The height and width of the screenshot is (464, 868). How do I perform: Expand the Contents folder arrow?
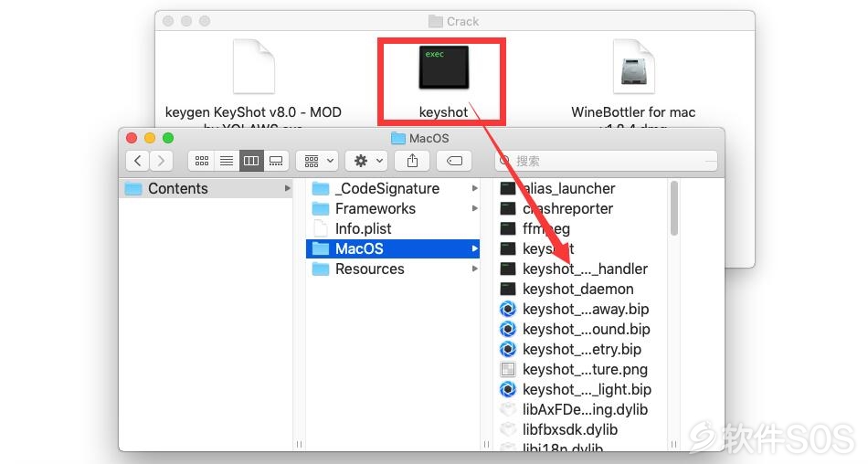coord(287,188)
